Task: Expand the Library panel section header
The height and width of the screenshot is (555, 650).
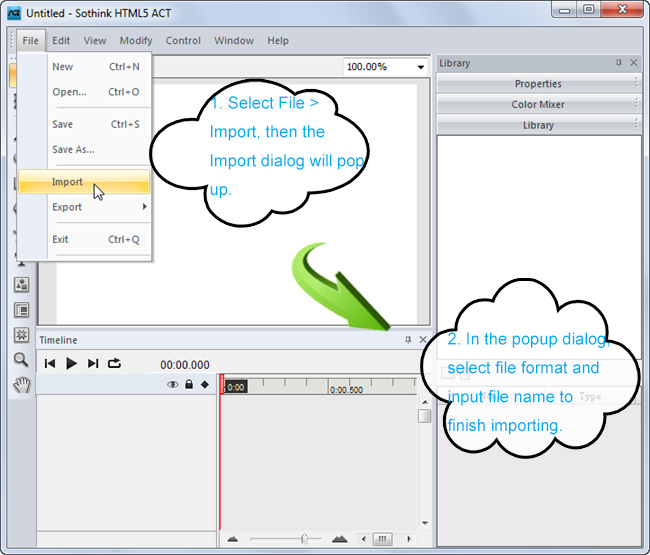Action: (538, 125)
